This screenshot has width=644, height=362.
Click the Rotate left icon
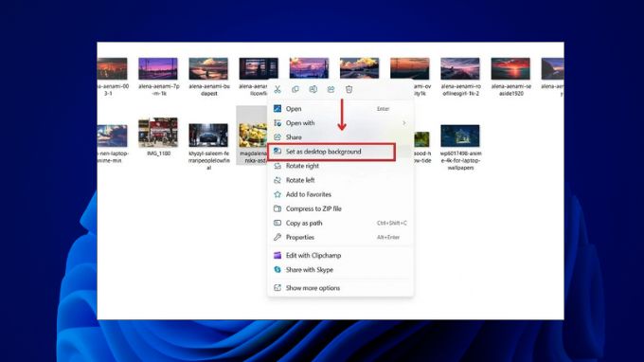tap(277, 180)
